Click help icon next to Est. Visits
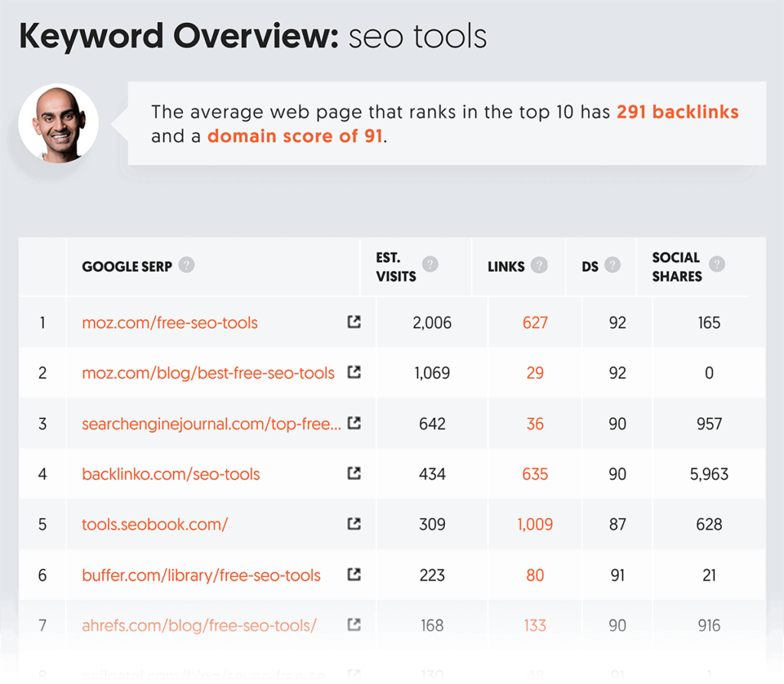Image resolution: width=784 pixels, height=684 pixels. click(x=430, y=265)
